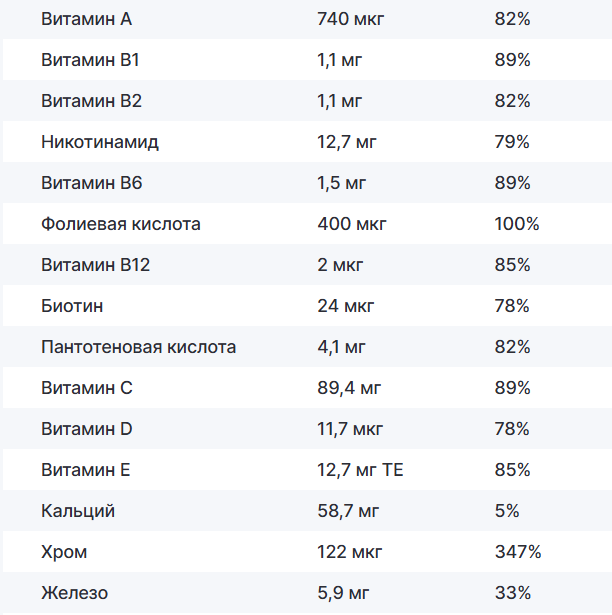The height and width of the screenshot is (615, 612).
Task: Click the Витамин B1 label
Action: pos(90,60)
